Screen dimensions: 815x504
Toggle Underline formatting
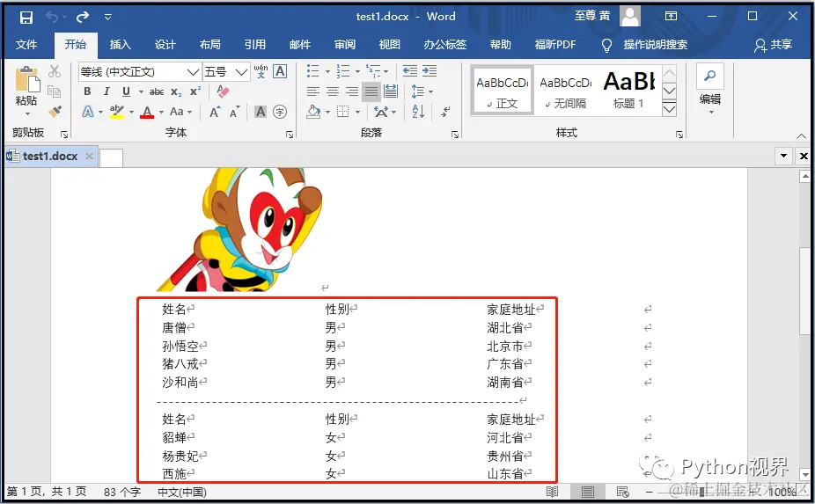(127, 91)
